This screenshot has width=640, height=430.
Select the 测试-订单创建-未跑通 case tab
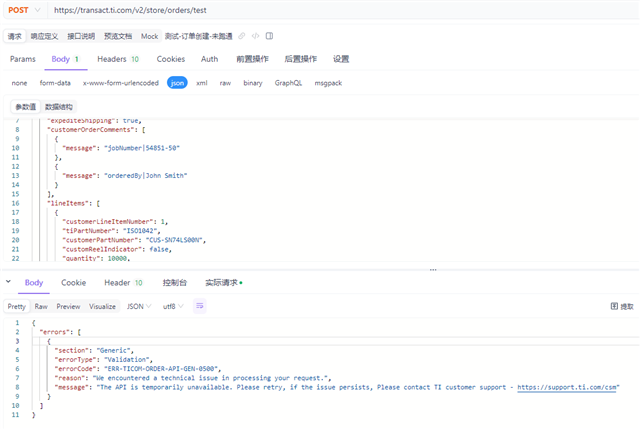coord(199,36)
